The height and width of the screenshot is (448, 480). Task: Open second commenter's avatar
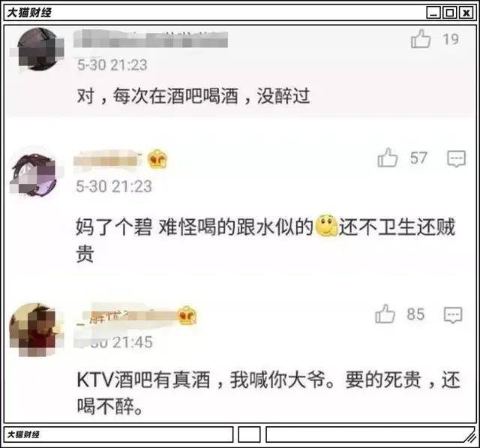34,175
